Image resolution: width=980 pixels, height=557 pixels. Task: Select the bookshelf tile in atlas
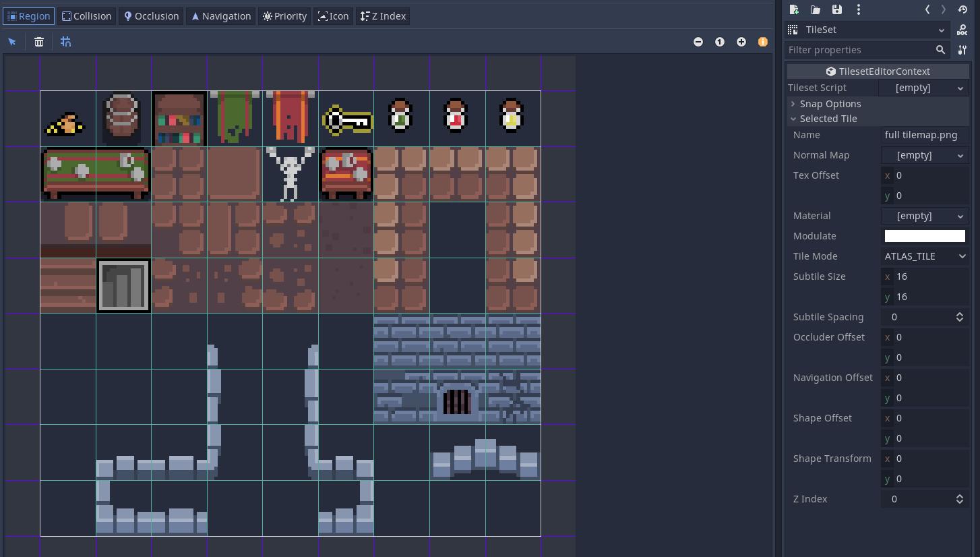tap(179, 119)
